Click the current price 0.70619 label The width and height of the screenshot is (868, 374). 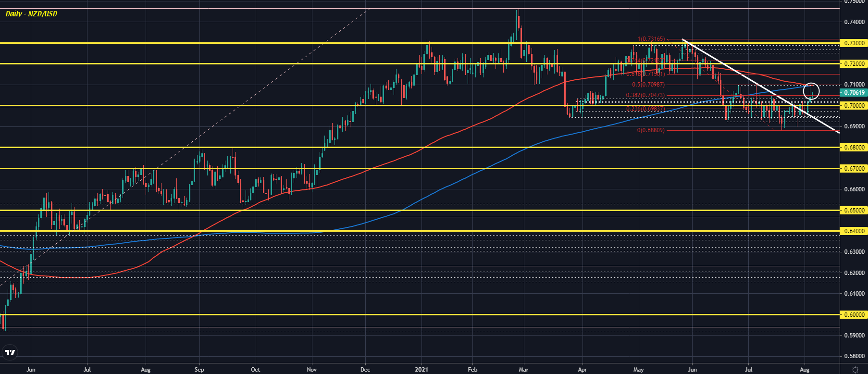(x=854, y=93)
